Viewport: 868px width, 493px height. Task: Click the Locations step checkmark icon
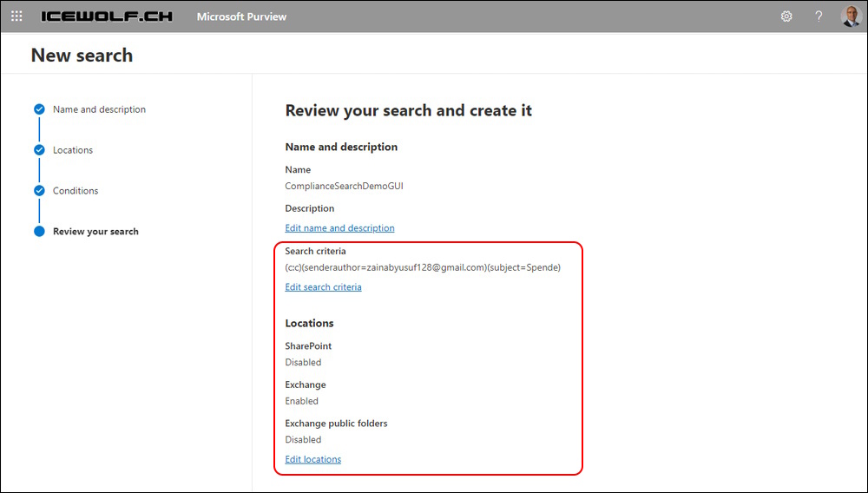click(39, 150)
